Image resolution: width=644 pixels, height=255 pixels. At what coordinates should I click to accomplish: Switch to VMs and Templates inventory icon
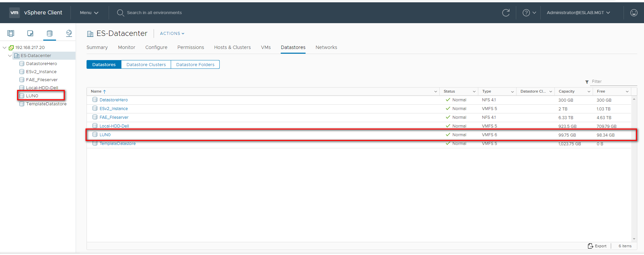pyautogui.click(x=30, y=33)
